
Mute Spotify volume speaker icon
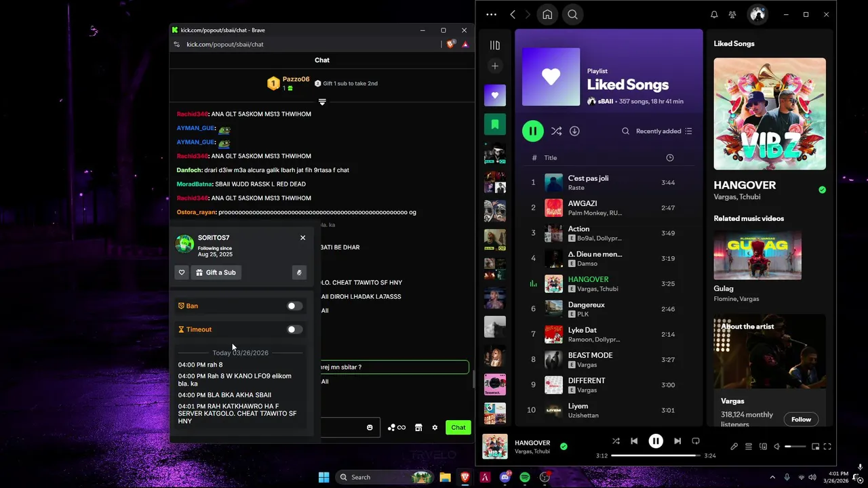tap(777, 447)
